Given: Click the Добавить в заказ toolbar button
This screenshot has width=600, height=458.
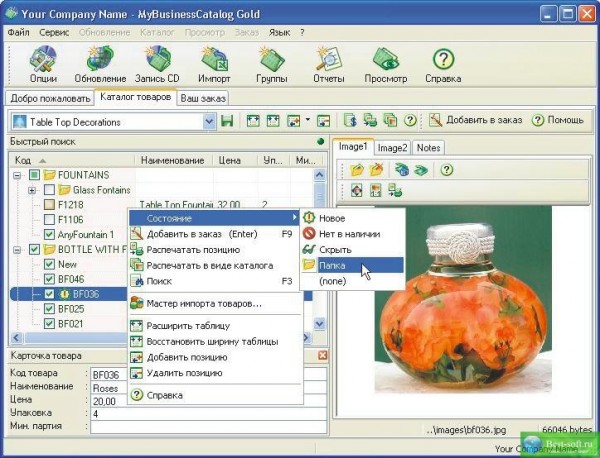Looking at the screenshot, I should click(x=475, y=120).
